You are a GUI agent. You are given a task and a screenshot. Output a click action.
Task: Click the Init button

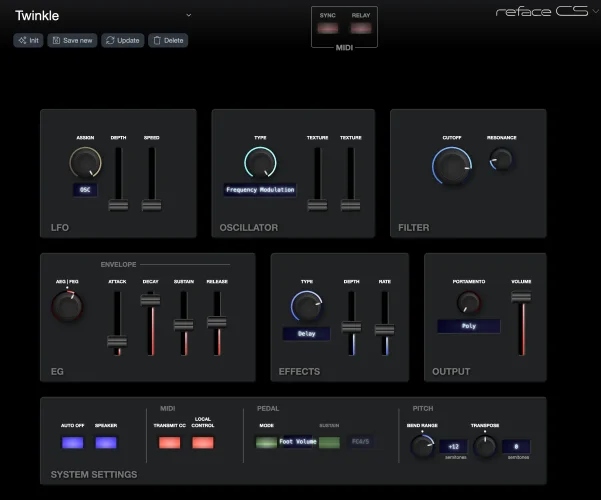pos(28,40)
